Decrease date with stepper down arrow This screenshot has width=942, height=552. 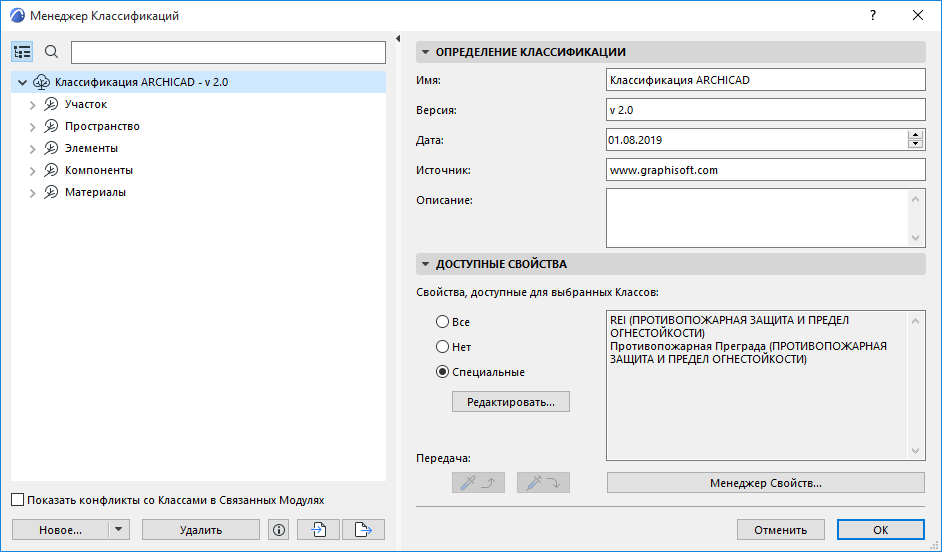pos(916,144)
